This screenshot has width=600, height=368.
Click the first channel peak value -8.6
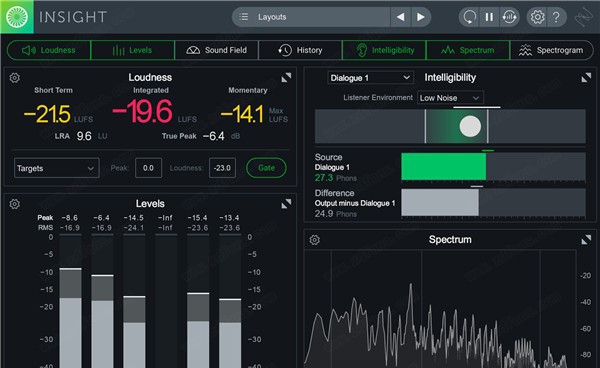point(69,218)
